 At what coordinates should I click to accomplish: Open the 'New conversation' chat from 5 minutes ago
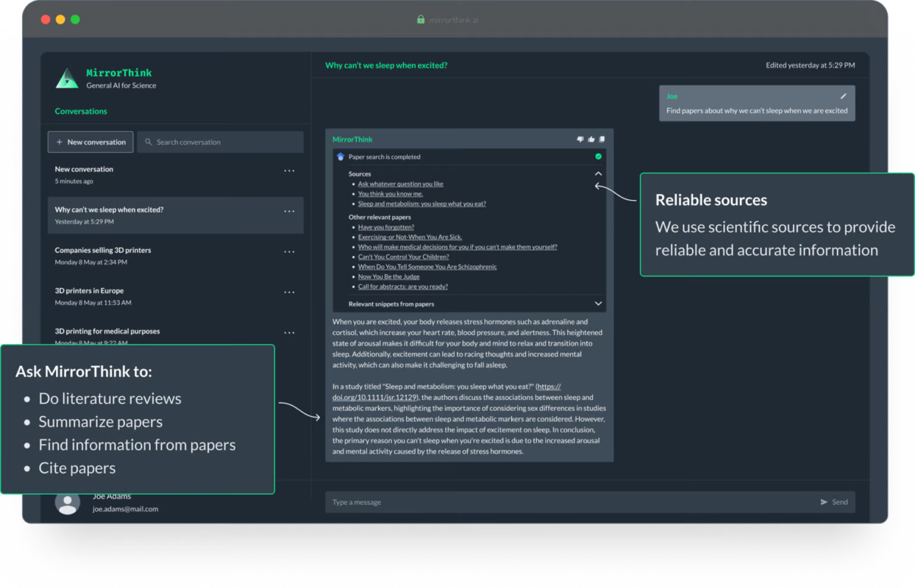[x=176, y=175]
